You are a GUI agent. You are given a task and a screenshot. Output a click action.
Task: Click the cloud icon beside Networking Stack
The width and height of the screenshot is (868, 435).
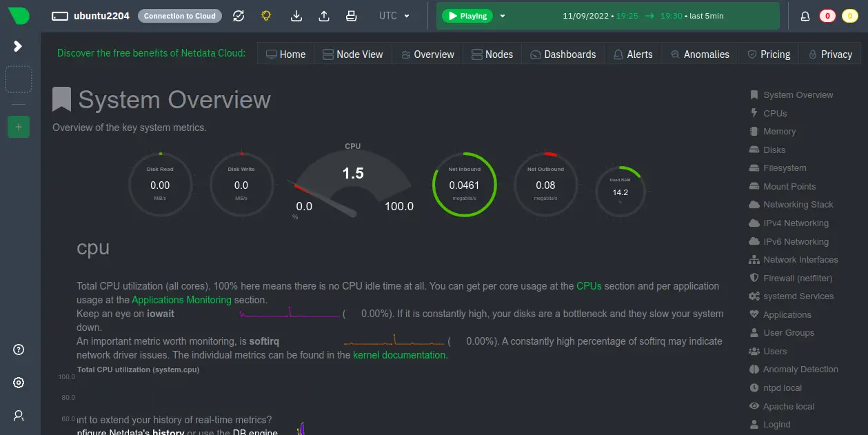coord(754,205)
